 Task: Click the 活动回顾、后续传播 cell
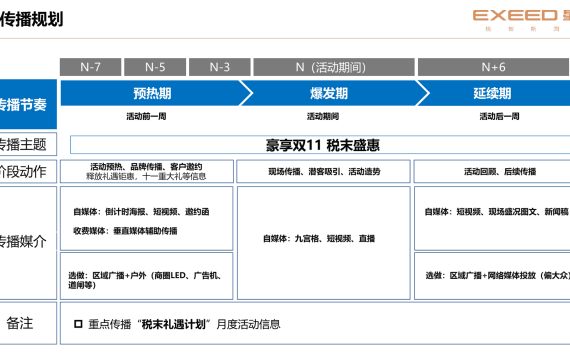(x=492, y=171)
